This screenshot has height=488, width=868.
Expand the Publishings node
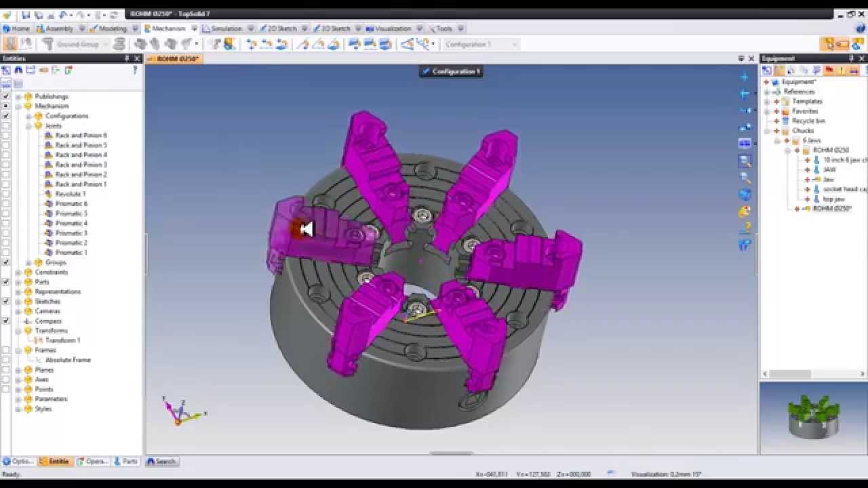click(x=18, y=97)
